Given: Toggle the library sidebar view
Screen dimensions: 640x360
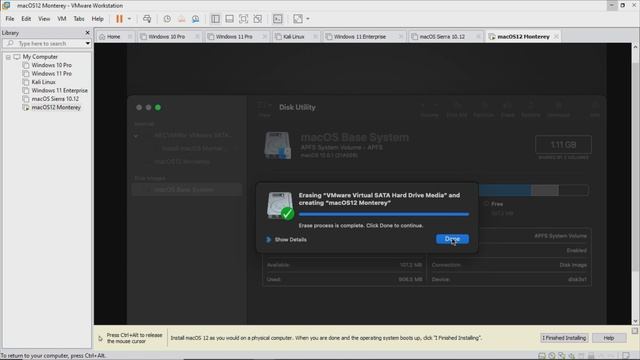Looking at the screenshot, I should 215,19.
